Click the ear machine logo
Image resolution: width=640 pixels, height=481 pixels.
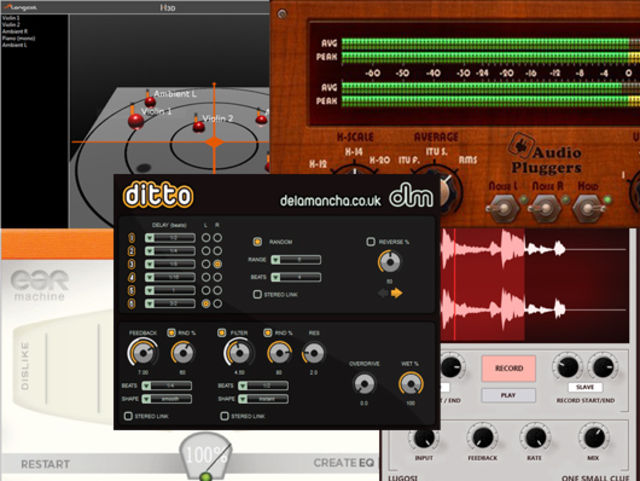40,285
